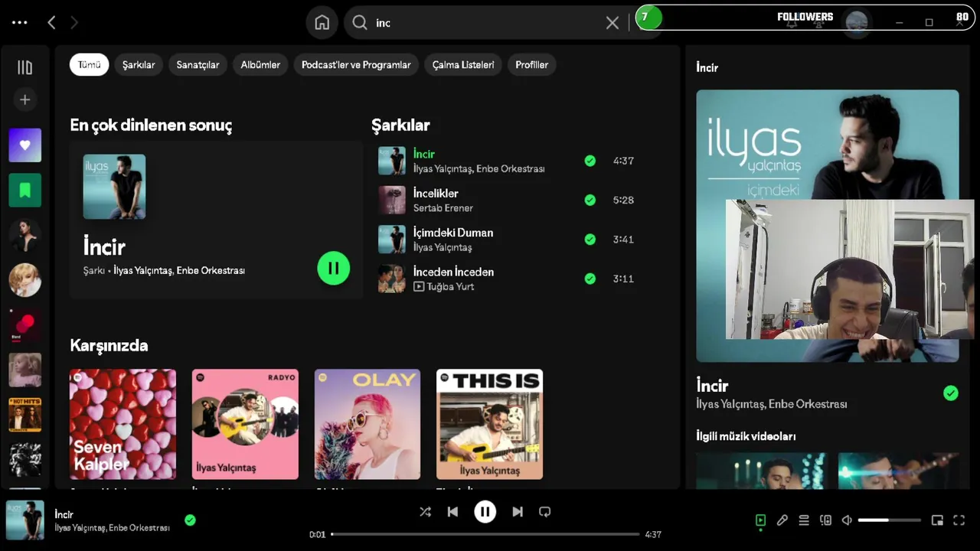Open connect to a device icon

(x=825, y=520)
